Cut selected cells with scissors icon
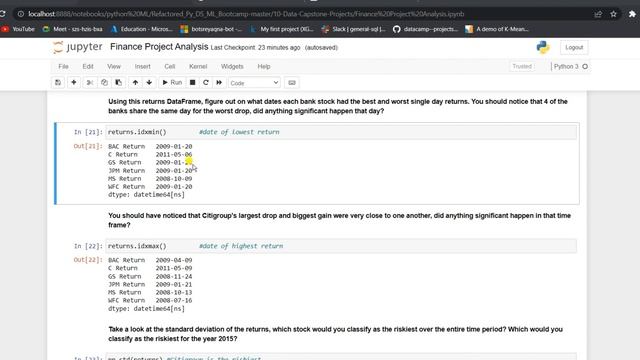This screenshot has height=360, width=640. 90,83
